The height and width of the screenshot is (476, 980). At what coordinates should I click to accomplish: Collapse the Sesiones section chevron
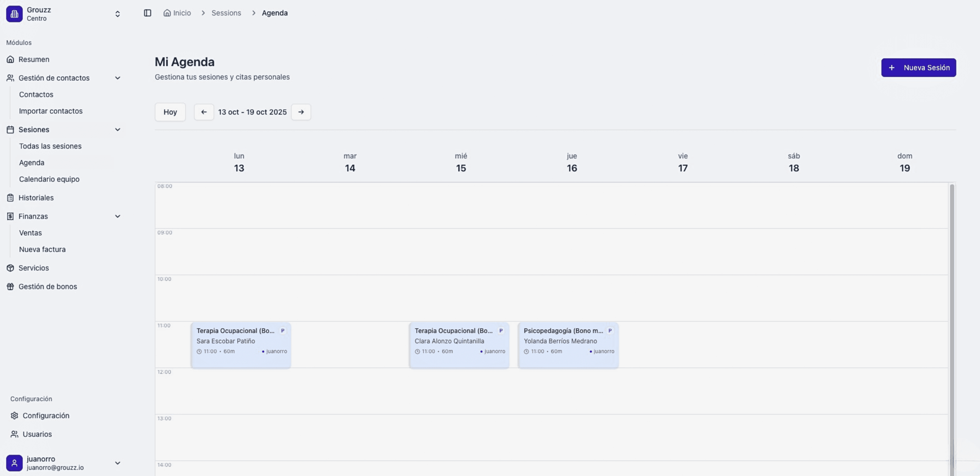pos(117,129)
